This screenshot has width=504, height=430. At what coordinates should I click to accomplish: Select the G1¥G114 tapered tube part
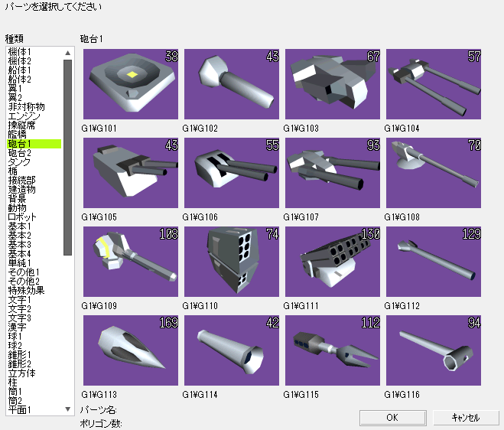point(232,350)
